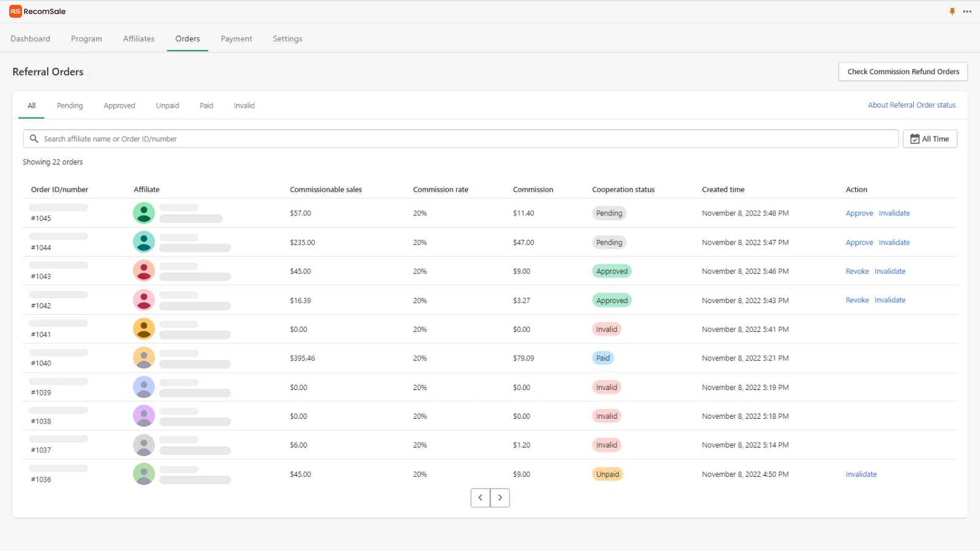Click the November 8, 2022 4:50 PM timestamp

[x=745, y=474]
